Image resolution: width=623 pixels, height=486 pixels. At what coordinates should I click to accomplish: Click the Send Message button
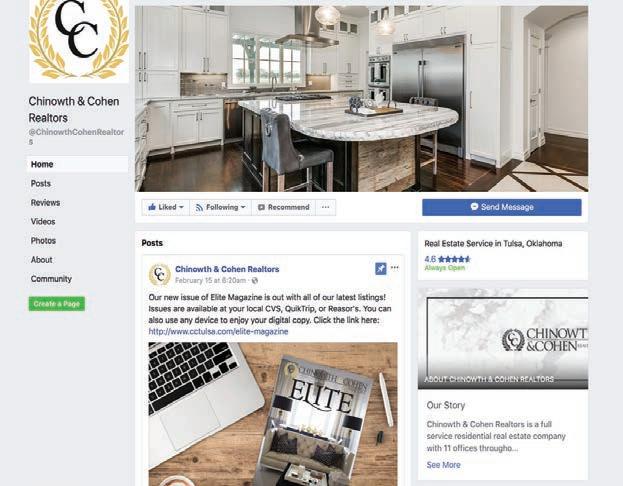point(501,207)
